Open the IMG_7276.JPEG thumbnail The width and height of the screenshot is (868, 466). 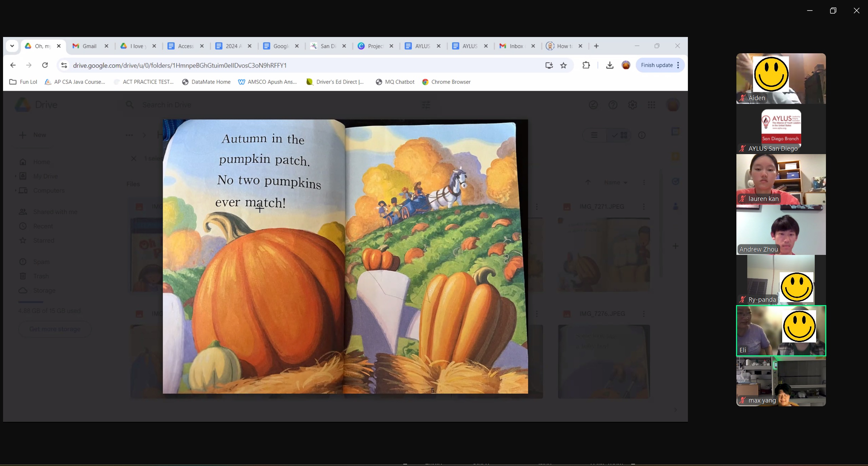[x=604, y=361]
